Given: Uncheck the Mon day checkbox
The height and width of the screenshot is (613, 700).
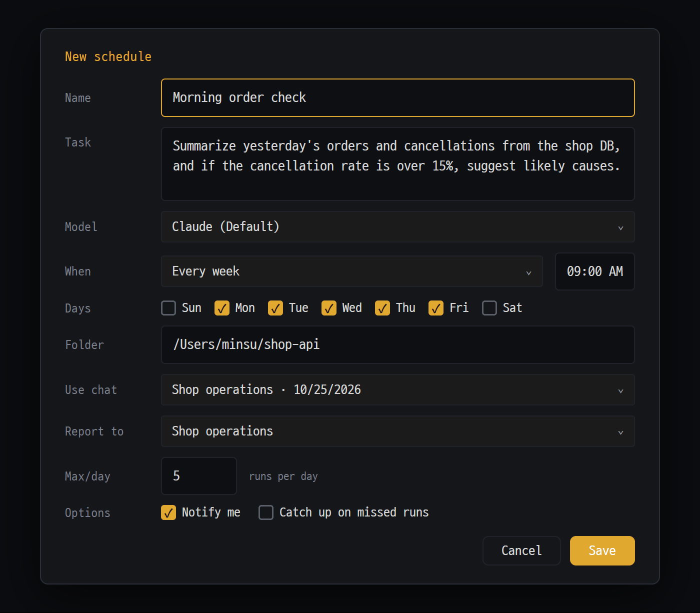Looking at the screenshot, I should 222,308.
